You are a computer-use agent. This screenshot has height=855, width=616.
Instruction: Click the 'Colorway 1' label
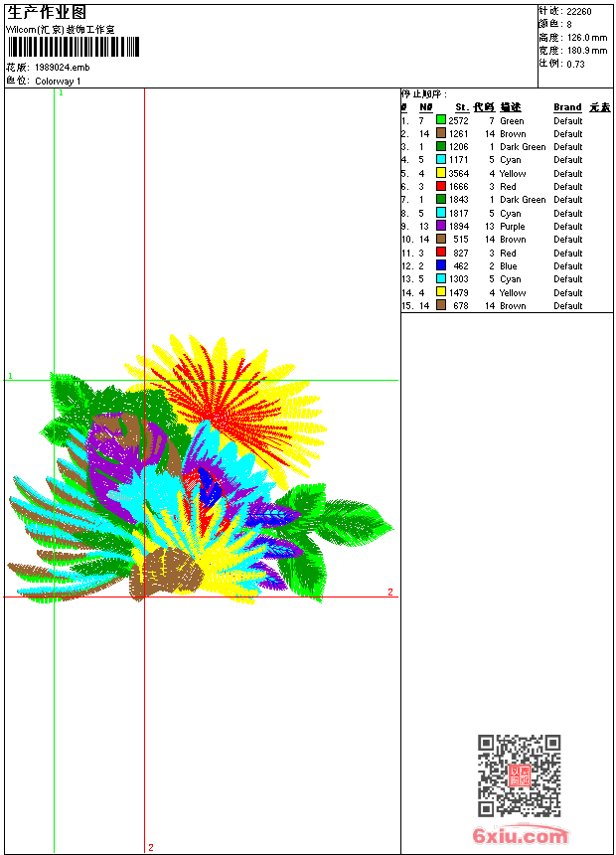58,82
